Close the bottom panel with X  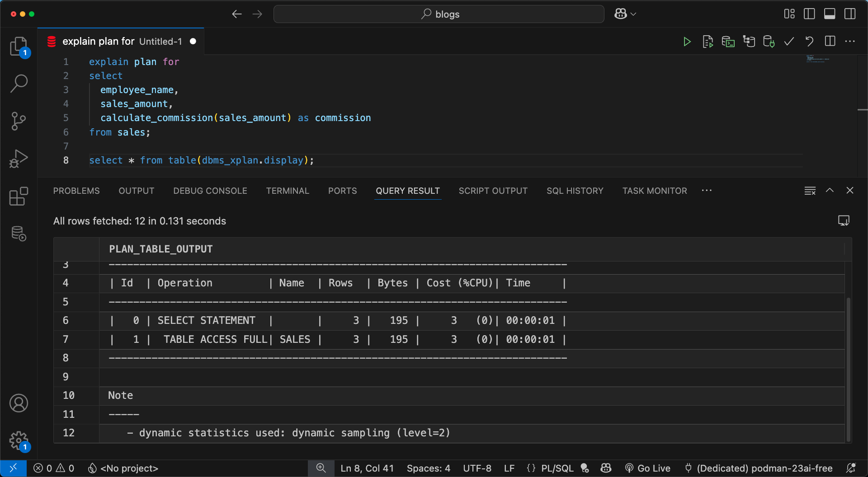tap(850, 191)
